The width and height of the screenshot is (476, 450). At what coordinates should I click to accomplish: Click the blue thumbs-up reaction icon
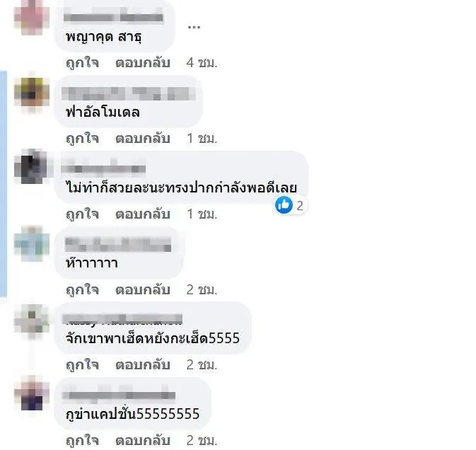point(284,204)
